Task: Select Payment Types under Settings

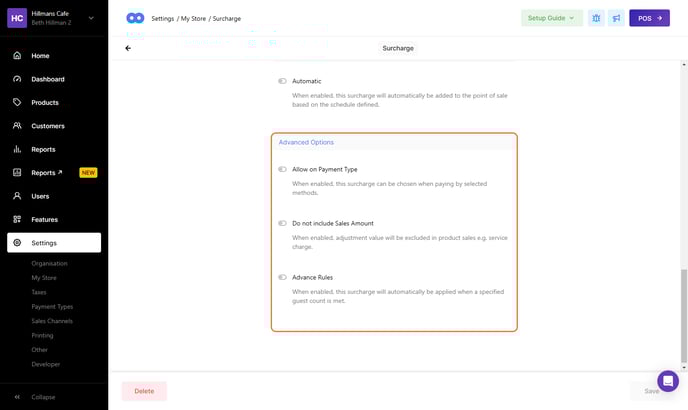Action: (52, 306)
